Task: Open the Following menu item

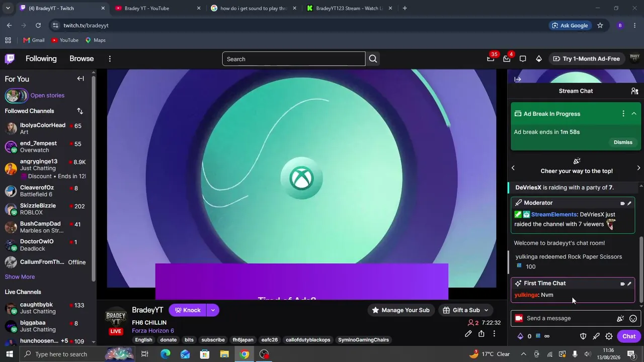Action: 41,59
